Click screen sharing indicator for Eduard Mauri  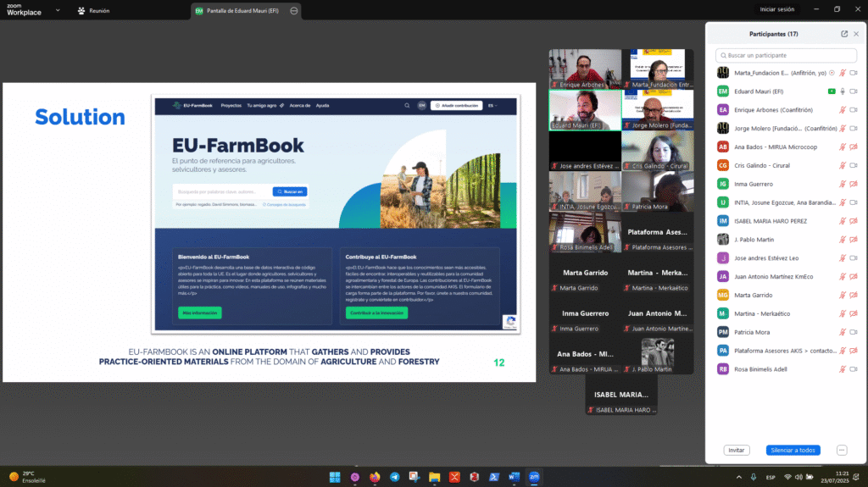click(x=832, y=91)
